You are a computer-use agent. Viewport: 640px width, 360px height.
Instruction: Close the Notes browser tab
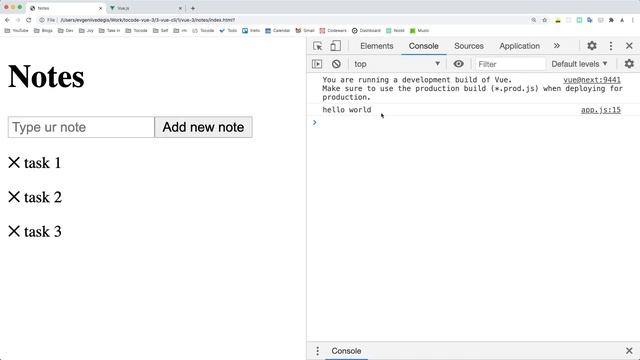[100, 8]
